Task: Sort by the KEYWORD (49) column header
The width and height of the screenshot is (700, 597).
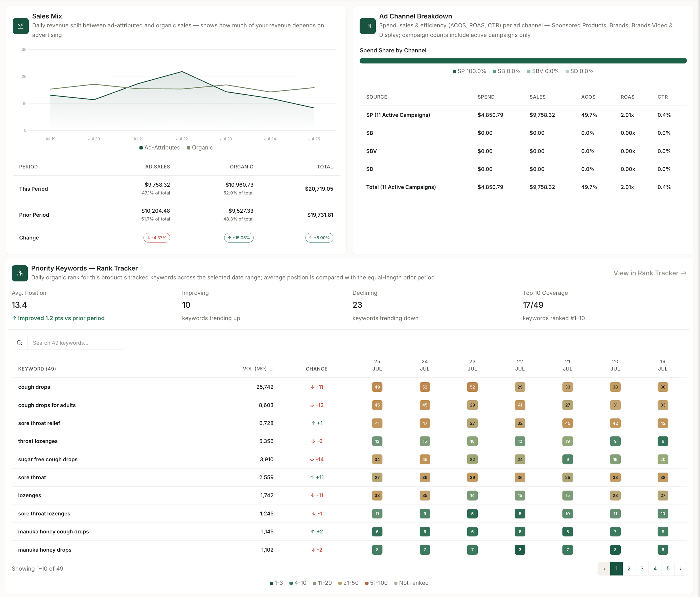Action: [37, 369]
